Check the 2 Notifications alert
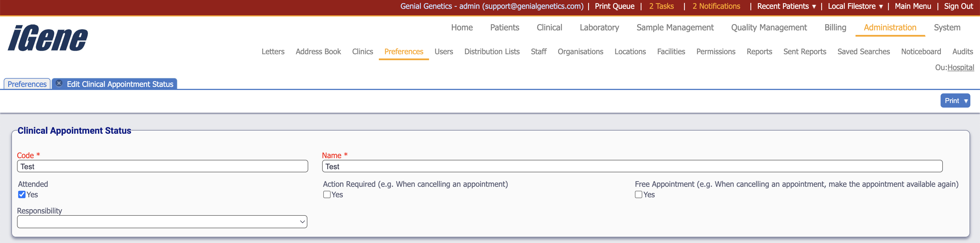980x243 pixels. click(x=716, y=6)
